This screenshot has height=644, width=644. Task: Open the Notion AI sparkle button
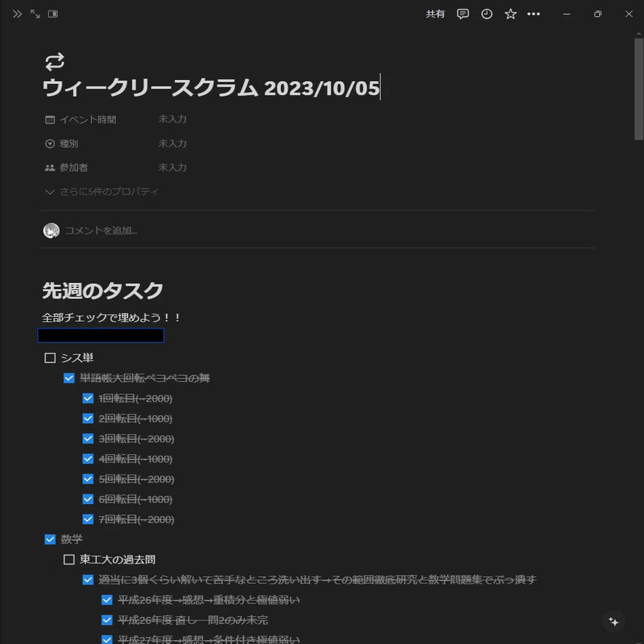pyautogui.click(x=614, y=622)
